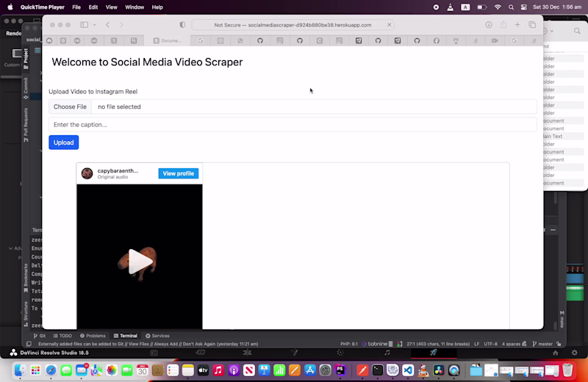
Task: Click the 27:1 caret position indicator
Action: [438, 344]
